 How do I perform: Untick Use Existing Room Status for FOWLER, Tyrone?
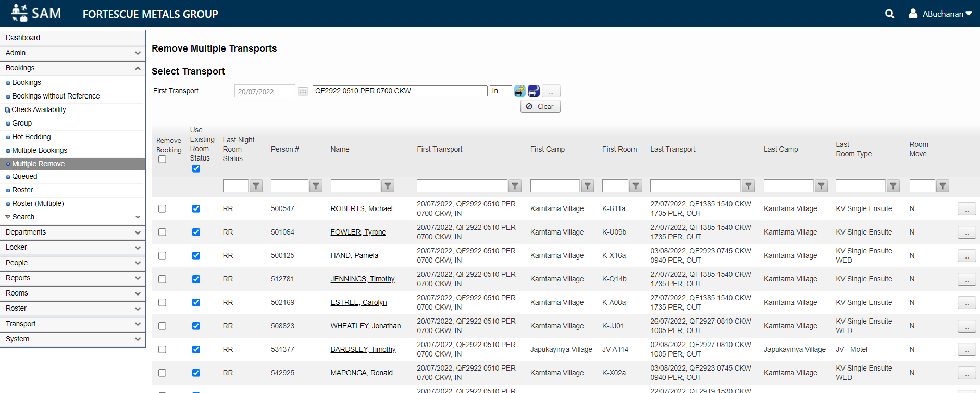click(x=196, y=232)
